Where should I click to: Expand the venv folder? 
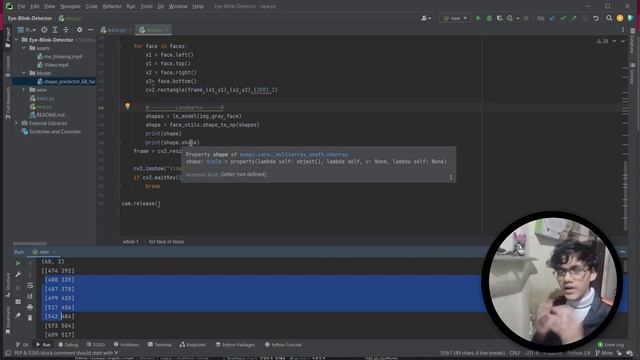24,90
